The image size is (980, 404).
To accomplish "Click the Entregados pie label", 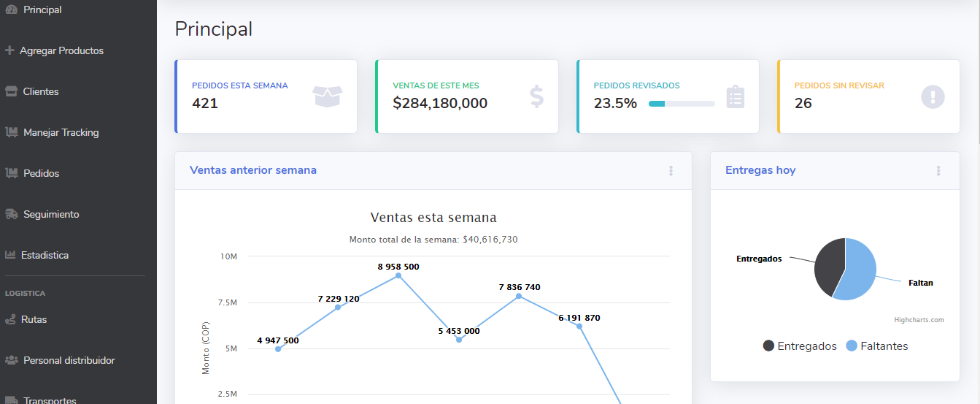I will tap(759, 259).
